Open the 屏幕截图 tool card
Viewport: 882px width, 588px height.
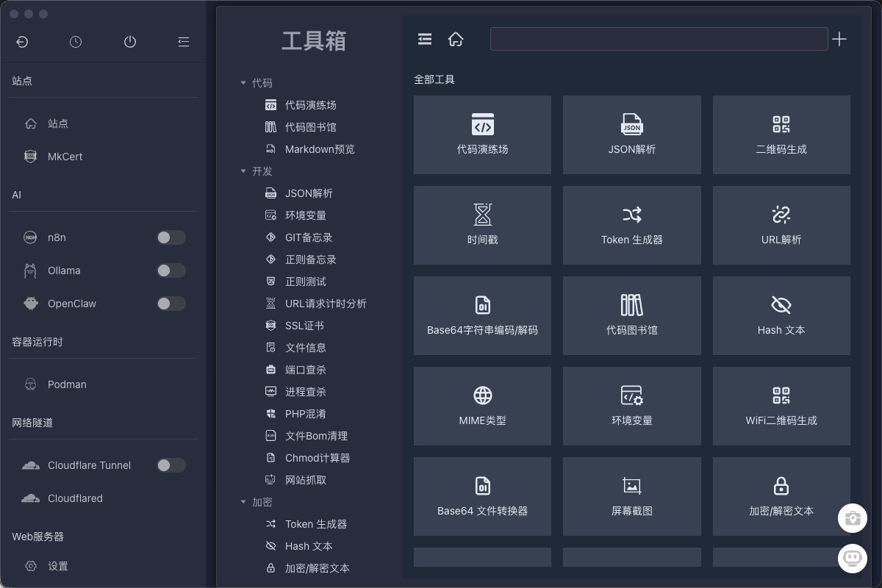tap(631, 496)
